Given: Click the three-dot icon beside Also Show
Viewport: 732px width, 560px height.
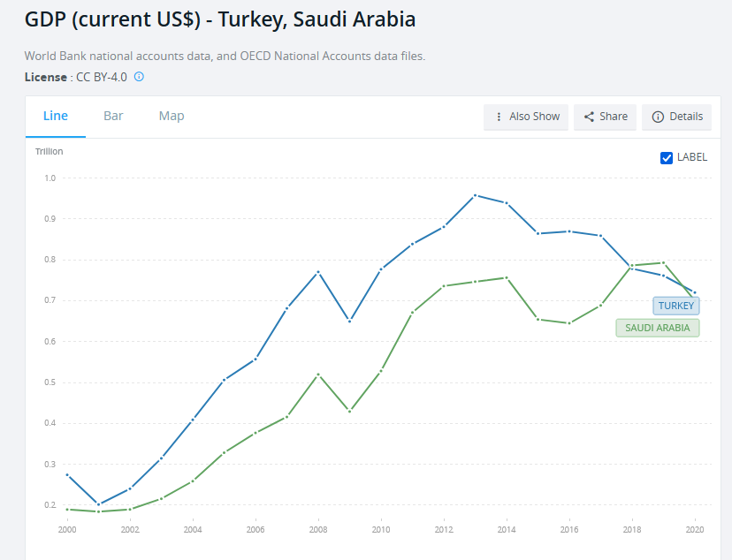Looking at the screenshot, I should click(499, 117).
